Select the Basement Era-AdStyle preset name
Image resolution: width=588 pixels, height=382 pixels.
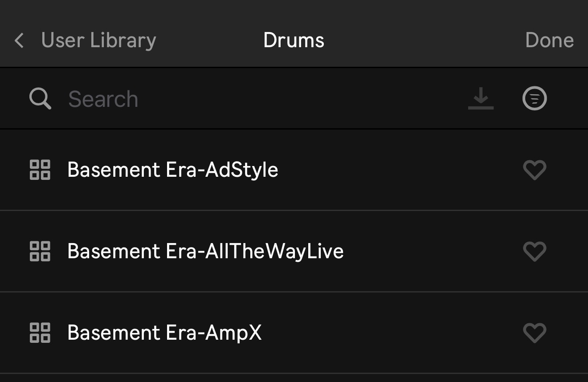(x=173, y=170)
